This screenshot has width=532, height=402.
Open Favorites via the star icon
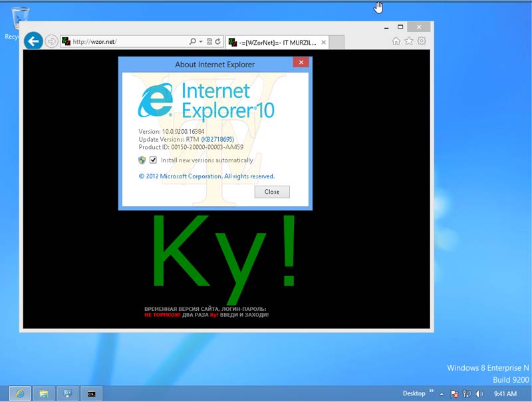coord(409,41)
